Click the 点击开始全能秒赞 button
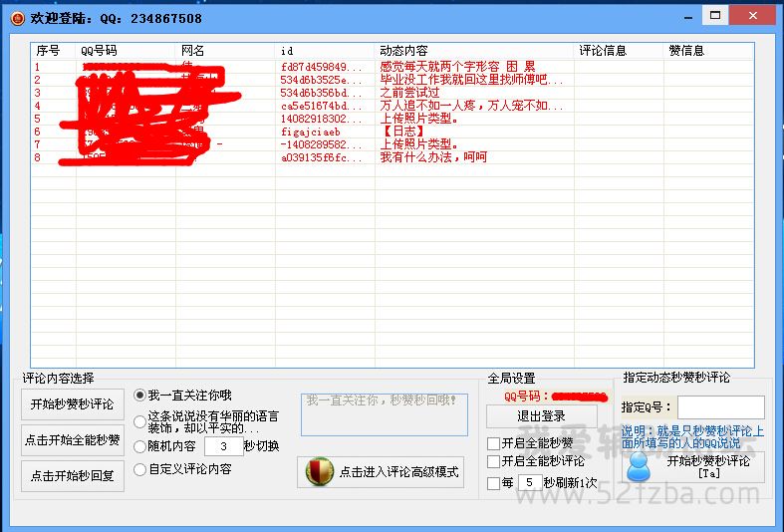This screenshot has width=784, height=532. (x=73, y=440)
